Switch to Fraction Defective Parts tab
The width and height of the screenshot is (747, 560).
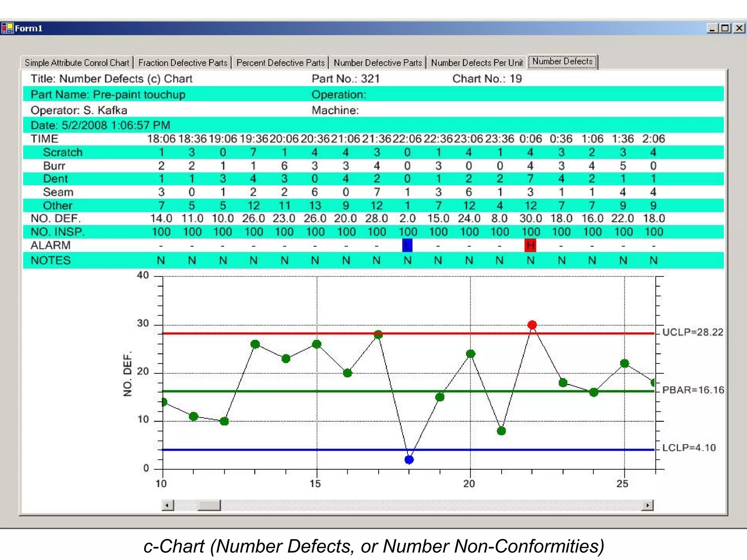[x=183, y=63]
